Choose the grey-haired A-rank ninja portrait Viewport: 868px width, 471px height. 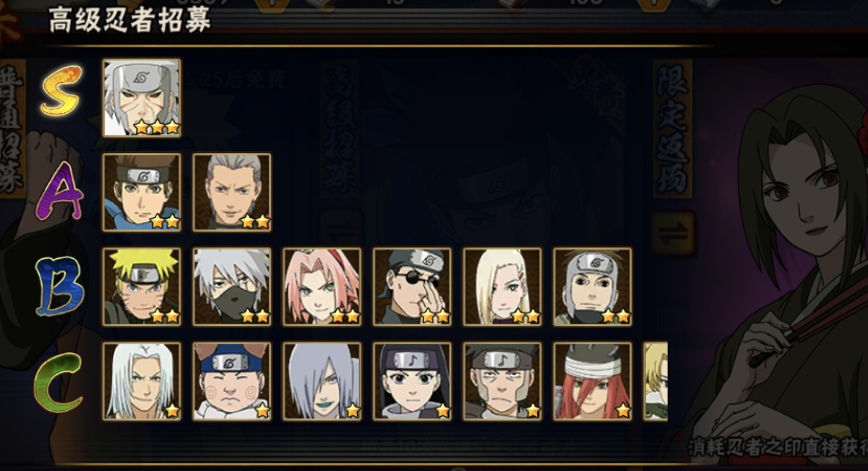coord(232,192)
